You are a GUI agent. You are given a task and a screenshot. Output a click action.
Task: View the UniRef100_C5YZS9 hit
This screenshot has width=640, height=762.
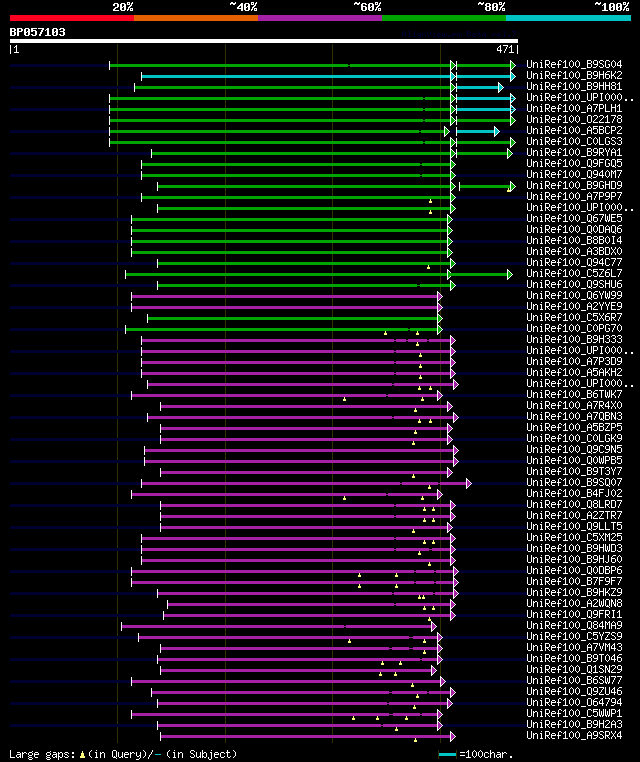point(574,636)
